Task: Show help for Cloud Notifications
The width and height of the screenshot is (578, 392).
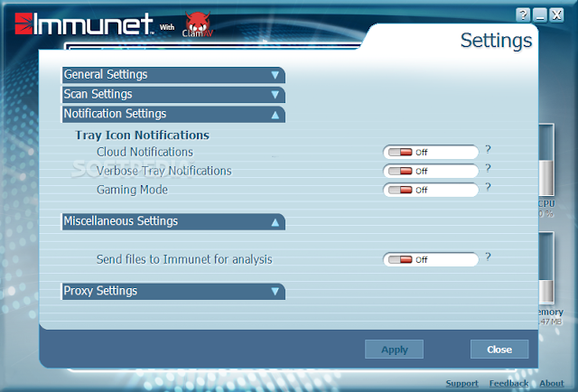Action: pos(488,149)
